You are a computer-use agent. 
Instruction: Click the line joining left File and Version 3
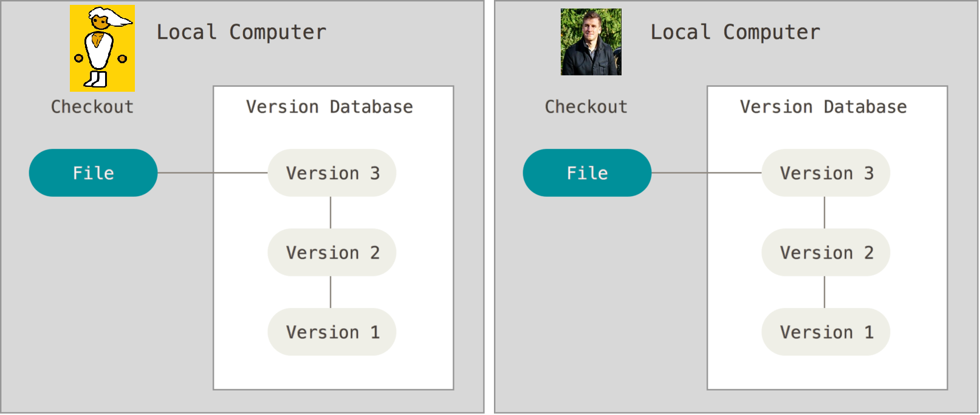(212, 173)
